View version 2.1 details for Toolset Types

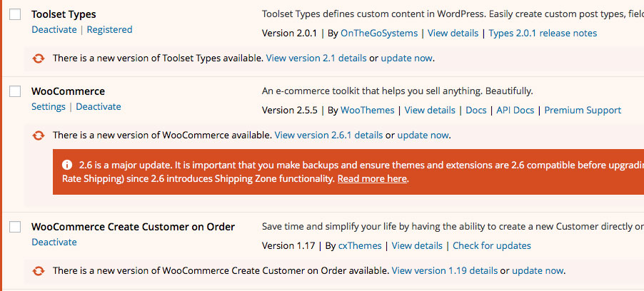tap(316, 58)
